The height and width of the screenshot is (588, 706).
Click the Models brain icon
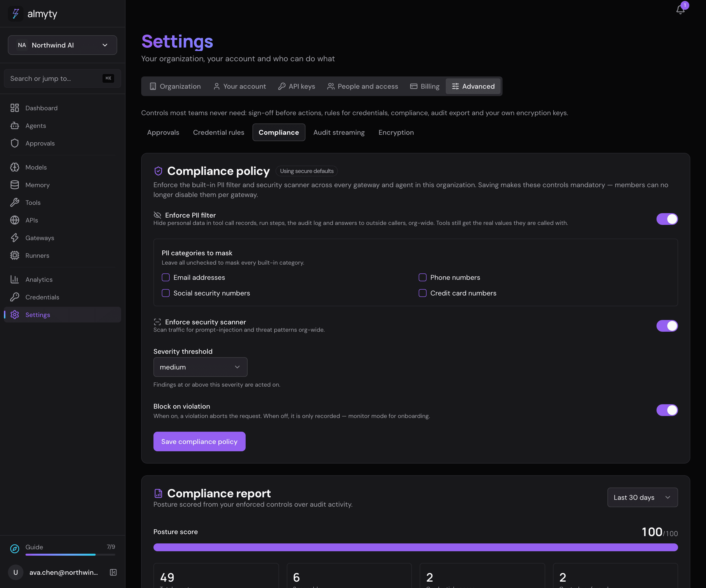(x=14, y=167)
